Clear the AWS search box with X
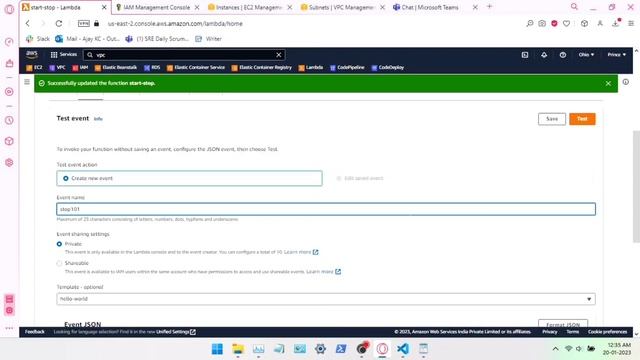640x360 pixels. click(279, 55)
